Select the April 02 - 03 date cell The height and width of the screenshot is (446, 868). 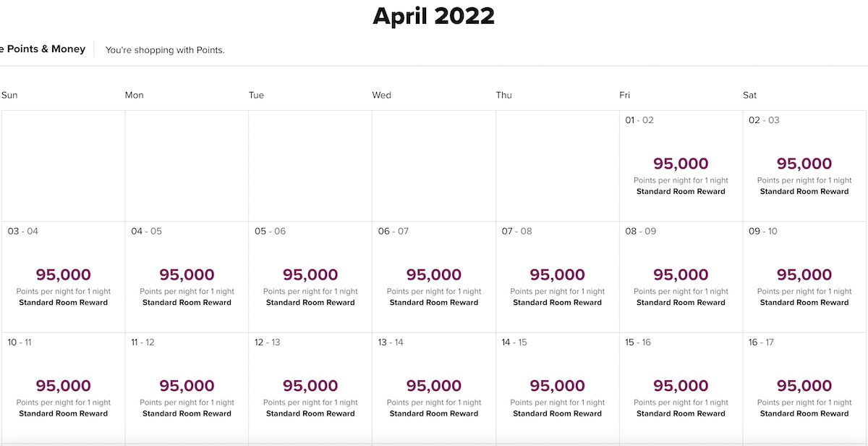click(804, 166)
